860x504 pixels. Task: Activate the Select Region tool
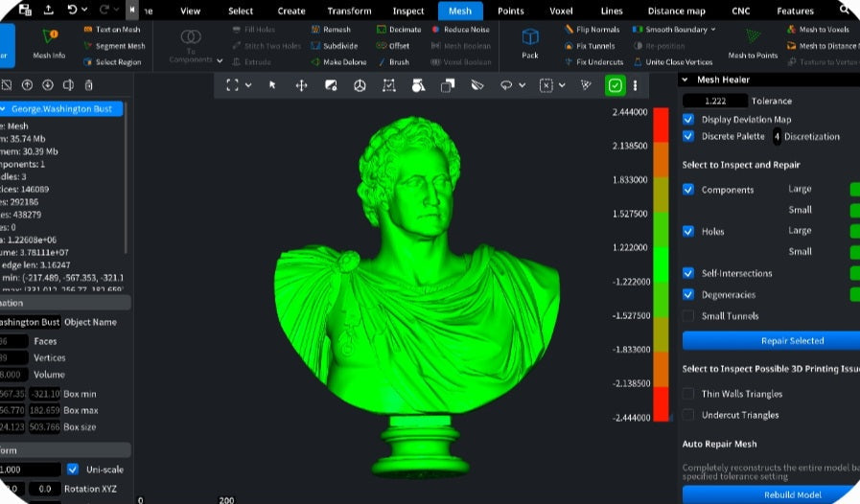pyautogui.click(x=112, y=62)
